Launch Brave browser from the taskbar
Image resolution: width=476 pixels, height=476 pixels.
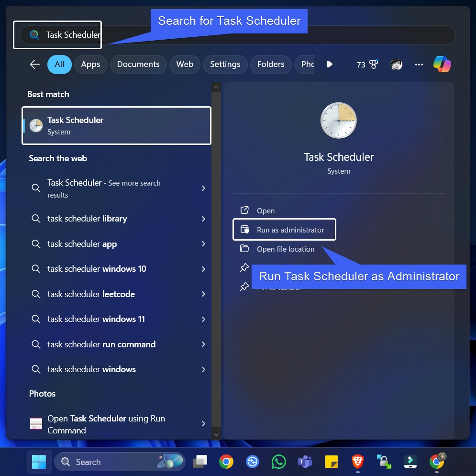(x=358, y=462)
